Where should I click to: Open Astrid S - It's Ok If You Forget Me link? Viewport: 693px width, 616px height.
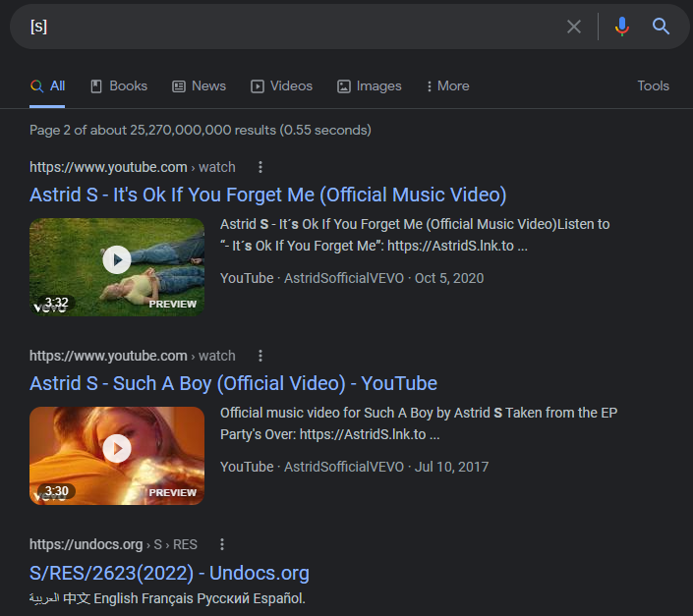click(267, 195)
